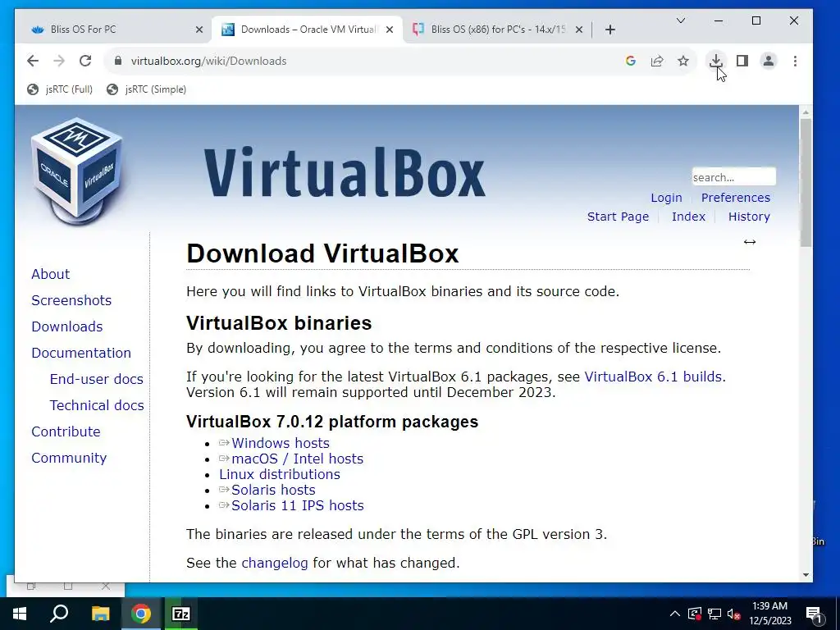Open the jsRTC (Full) bookmark
The width and height of the screenshot is (840, 630).
pos(60,89)
